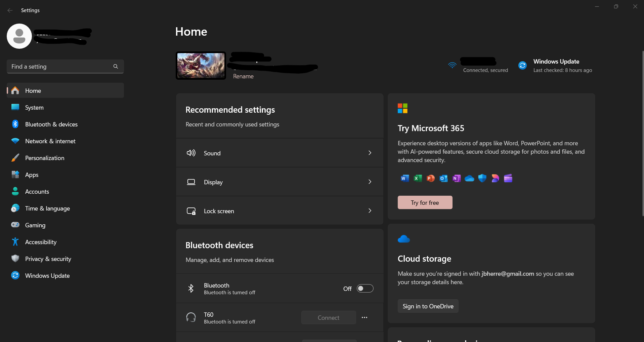Click the speaker icon next to Sound
This screenshot has width=644, height=342.
pos(191,153)
